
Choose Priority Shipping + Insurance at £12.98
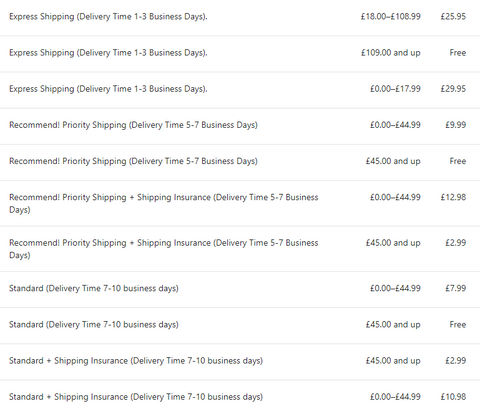point(240,203)
